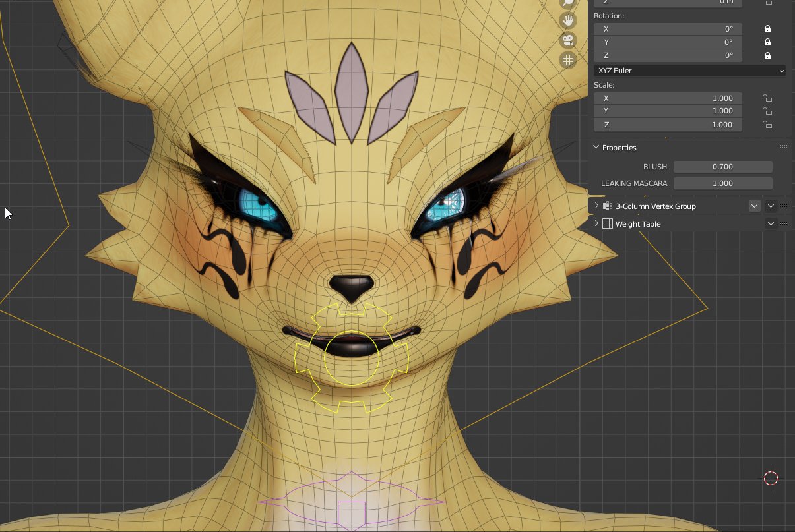
Task: Click the 'BLUSH' property label
Action: [x=655, y=167]
